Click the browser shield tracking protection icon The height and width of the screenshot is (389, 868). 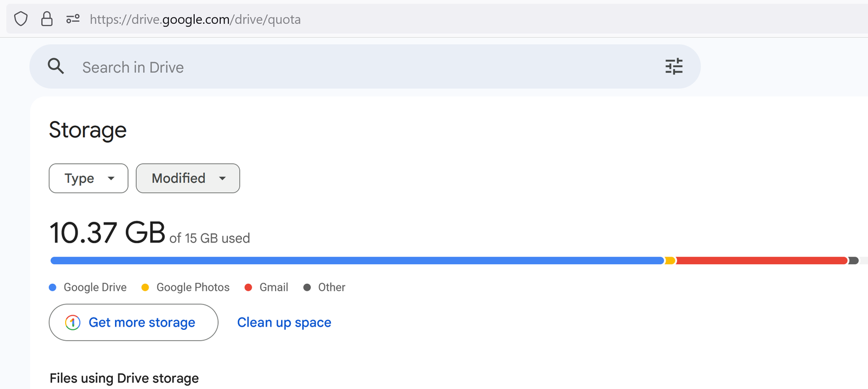(x=21, y=19)
